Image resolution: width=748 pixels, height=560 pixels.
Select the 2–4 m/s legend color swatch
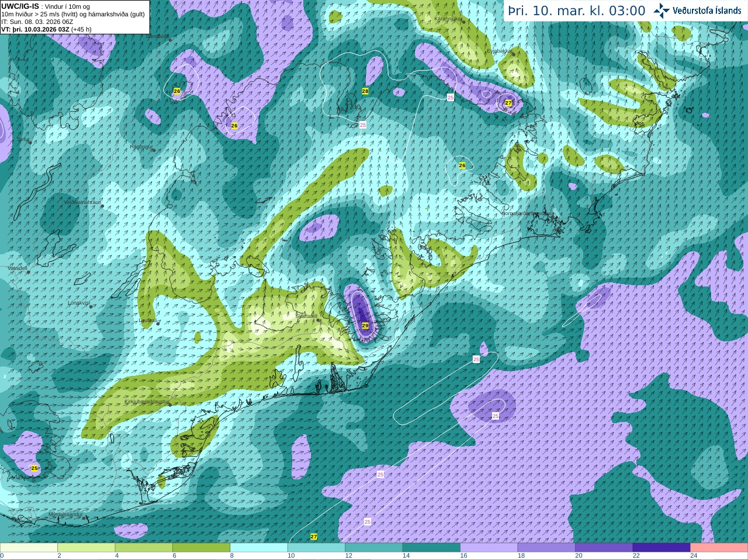pos(86,548)
